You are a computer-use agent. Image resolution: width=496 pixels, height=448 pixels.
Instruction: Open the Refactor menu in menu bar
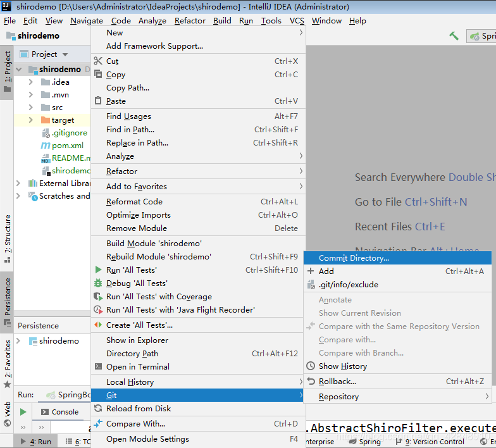[x=190, y=20]
